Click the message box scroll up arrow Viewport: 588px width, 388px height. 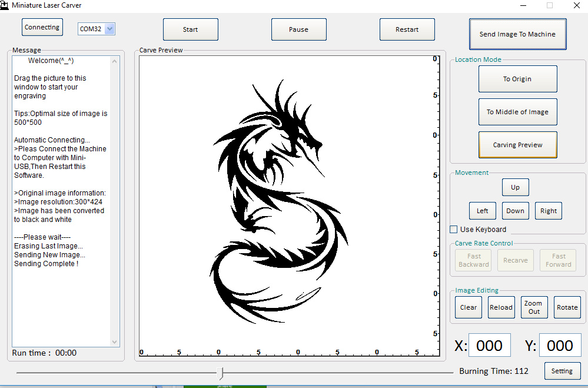(x=114, y=61)
